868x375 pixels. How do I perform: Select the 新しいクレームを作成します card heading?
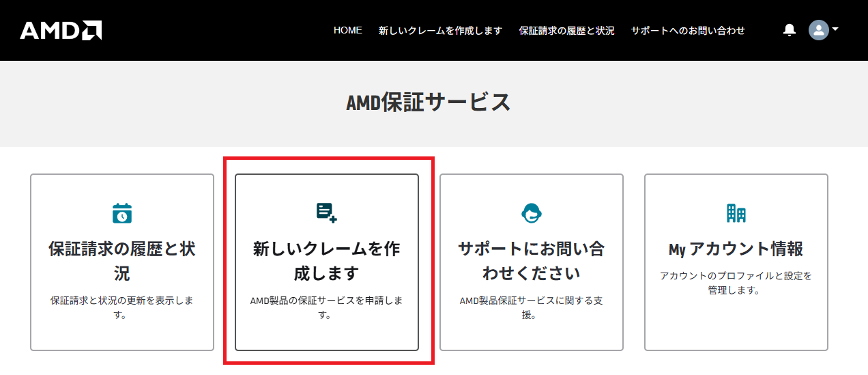[x=327, y=261]
